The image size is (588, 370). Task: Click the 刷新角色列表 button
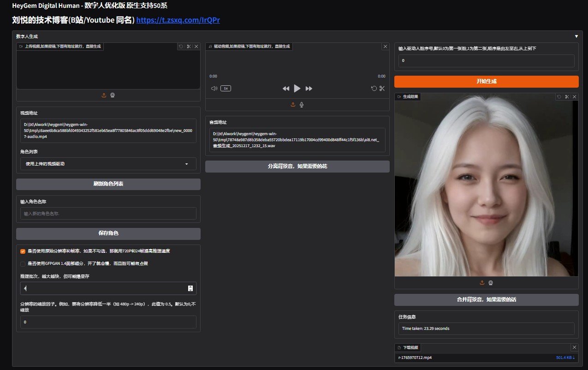108,184
